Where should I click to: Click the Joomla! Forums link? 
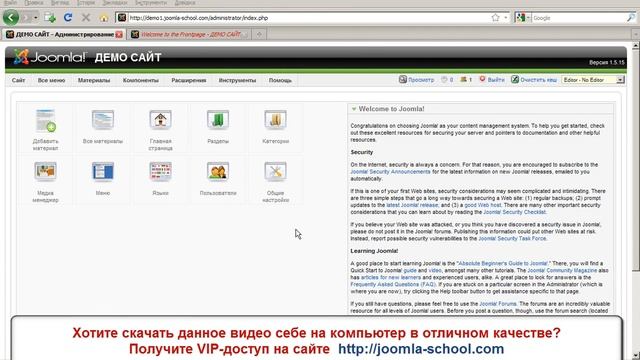point(498,304)
